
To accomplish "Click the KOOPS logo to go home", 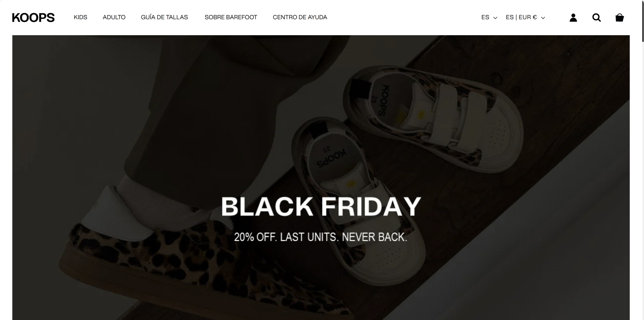I will coord(33,18).
